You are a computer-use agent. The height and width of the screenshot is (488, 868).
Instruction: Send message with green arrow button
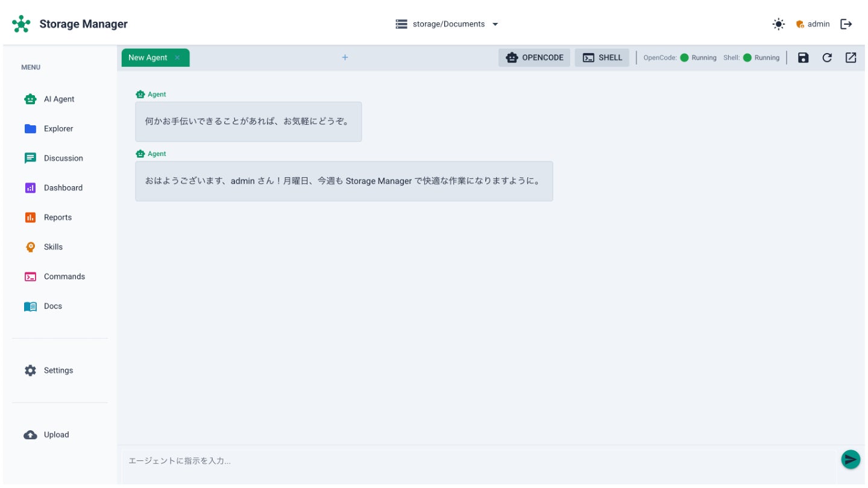pos(850,460)
